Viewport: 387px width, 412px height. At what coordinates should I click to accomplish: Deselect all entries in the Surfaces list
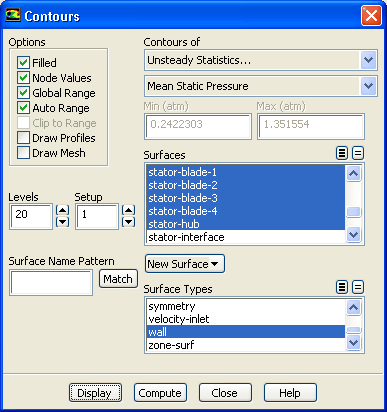coord(358,153)
